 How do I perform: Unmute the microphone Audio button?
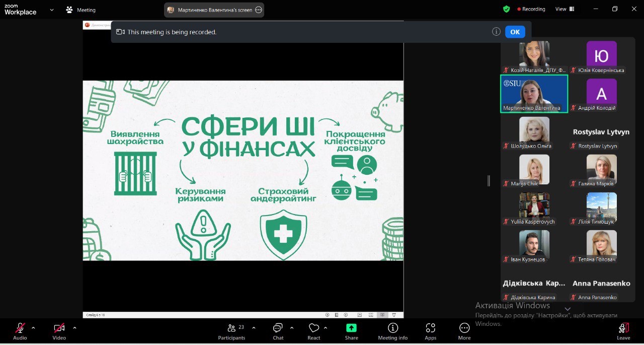click(x=20, y=330)
